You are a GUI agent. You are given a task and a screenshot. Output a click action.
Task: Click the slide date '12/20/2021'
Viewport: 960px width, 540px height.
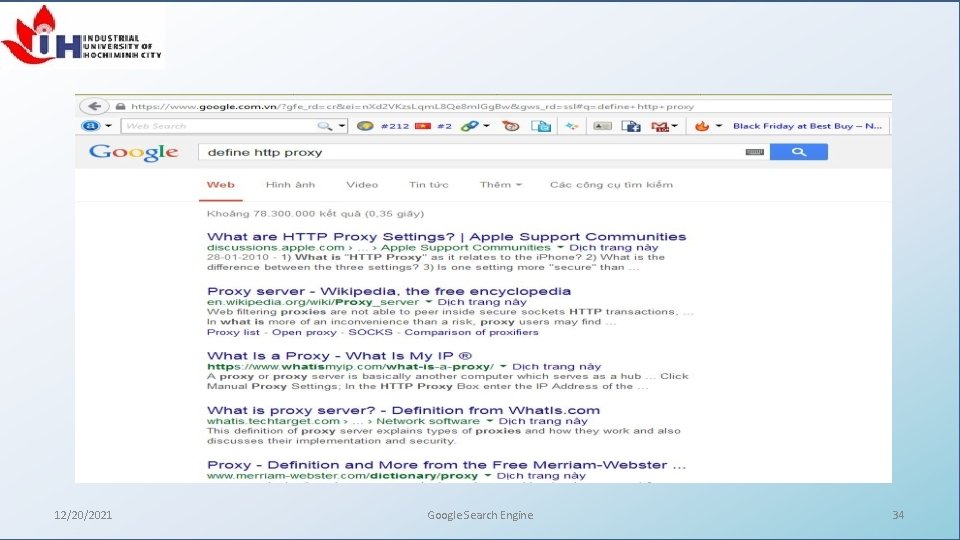click(83, 515)
